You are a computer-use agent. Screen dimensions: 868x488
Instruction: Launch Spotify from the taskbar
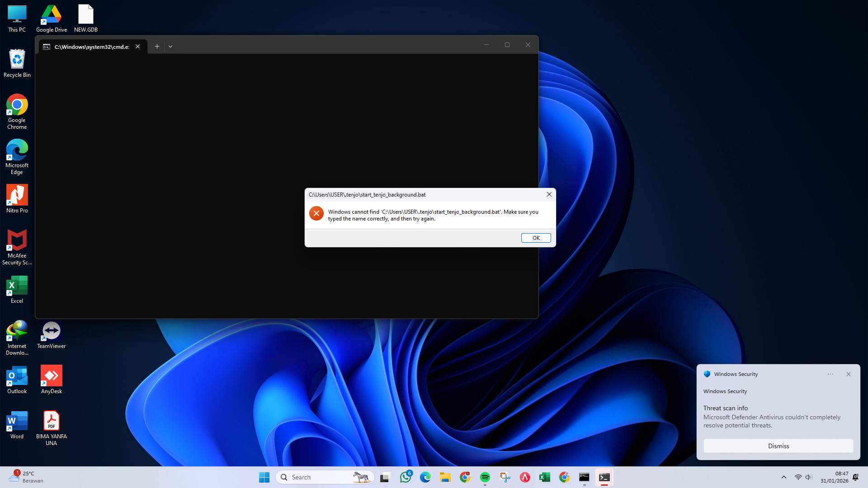(x=485, y=477)
